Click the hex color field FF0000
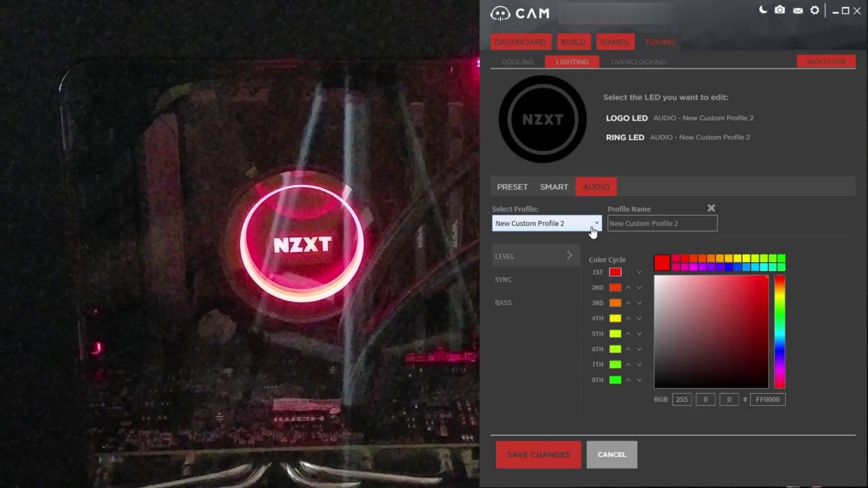Screen dimensions: 868x488 (x=768, y=399)
